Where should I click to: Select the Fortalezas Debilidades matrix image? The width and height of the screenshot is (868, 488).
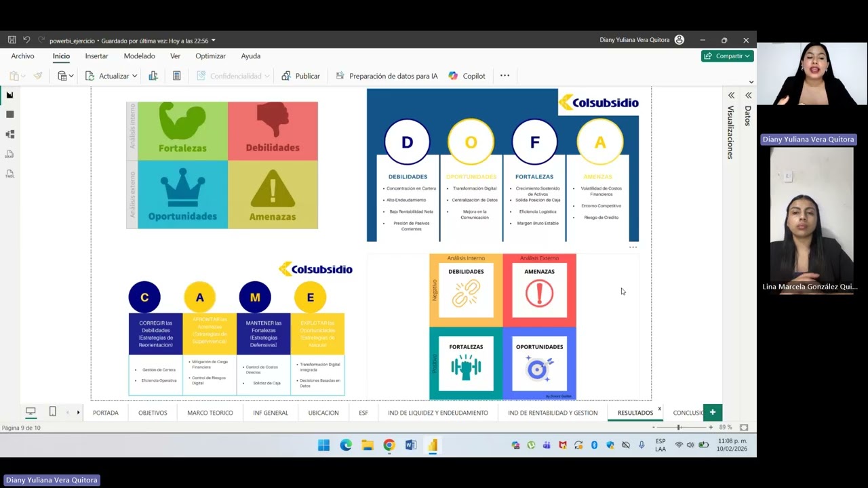[222, 165]
